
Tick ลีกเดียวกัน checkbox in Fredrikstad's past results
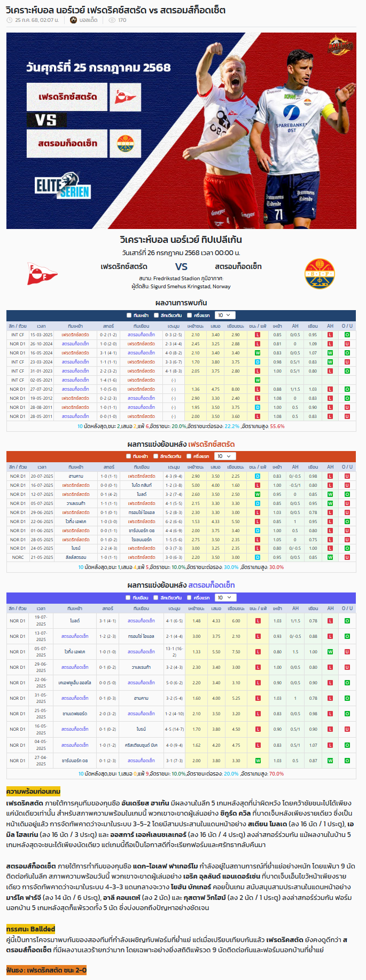[x=156, y=456]
